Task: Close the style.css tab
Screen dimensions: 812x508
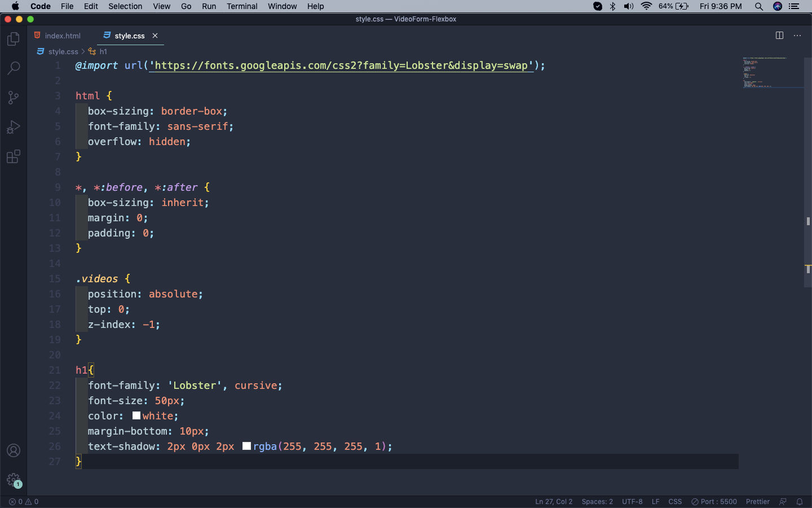Action: (155, 36)
